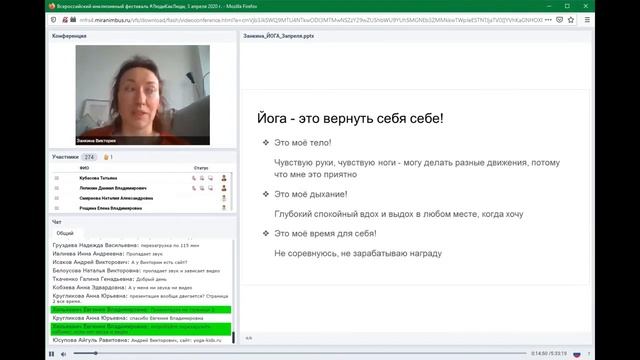Image resolution: width=640 pixels, height=360 pixels.
Task: Click the yoga-kids.ru link in chat
Action: coord(207,340)
